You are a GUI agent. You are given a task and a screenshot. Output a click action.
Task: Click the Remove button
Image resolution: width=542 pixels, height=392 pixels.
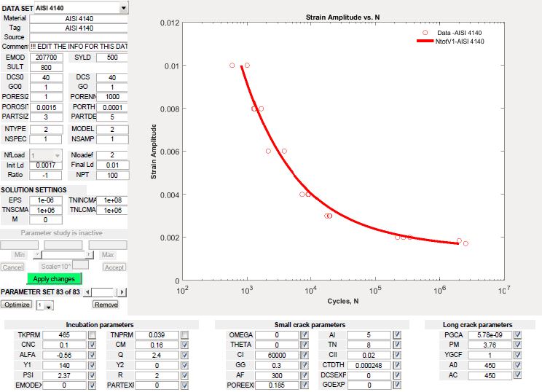point(106,305)
